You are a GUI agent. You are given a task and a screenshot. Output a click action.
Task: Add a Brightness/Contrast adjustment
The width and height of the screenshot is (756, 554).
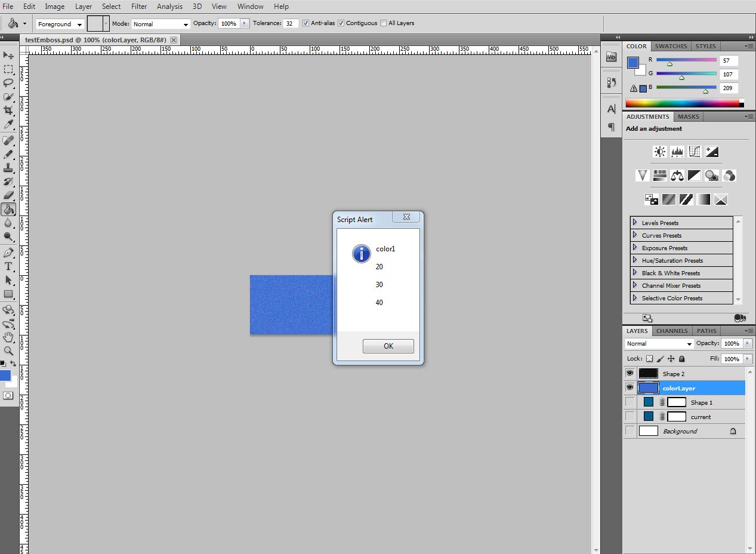point(659,152)
